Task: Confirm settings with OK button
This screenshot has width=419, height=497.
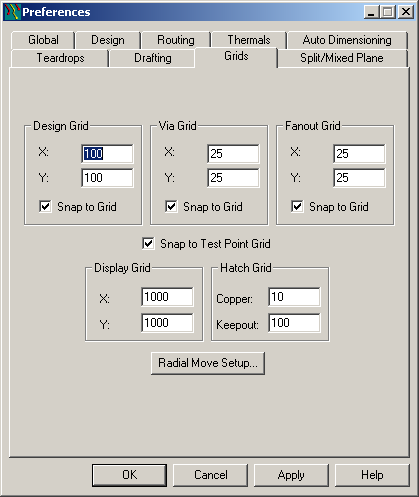Action: (x=129, y=475)
